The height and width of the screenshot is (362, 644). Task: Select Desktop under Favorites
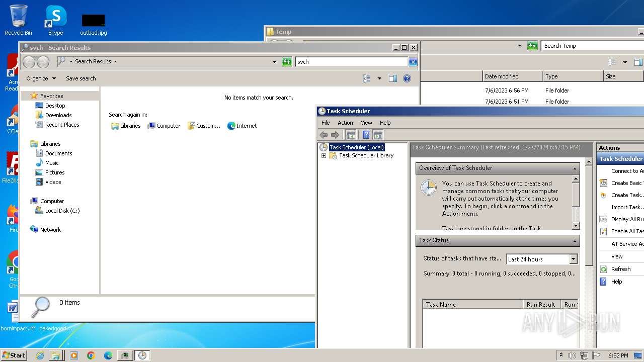pos(55,106)
